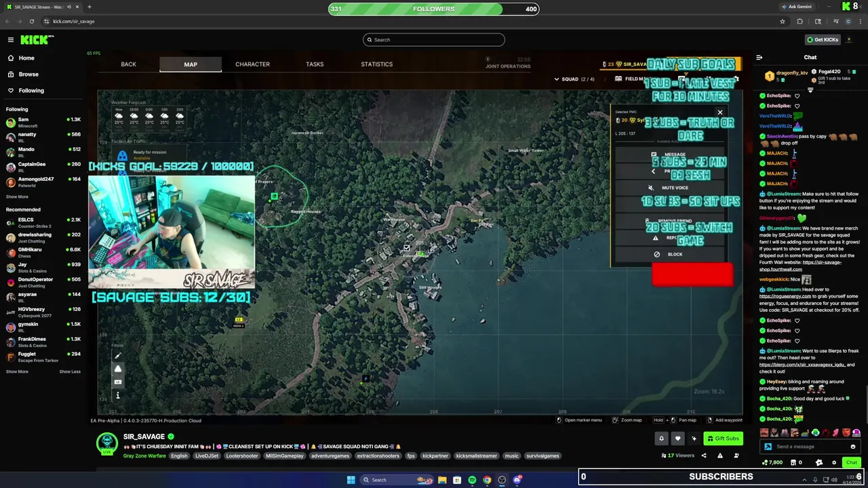
Task: Click the Gray Zone Warfare category link
Action: tap(144, 456)
